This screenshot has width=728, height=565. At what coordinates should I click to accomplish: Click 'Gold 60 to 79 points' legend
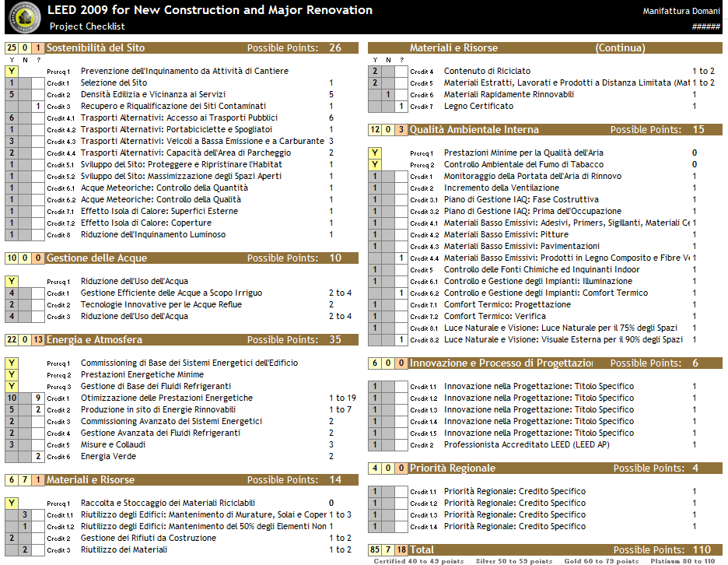[601, 561]
